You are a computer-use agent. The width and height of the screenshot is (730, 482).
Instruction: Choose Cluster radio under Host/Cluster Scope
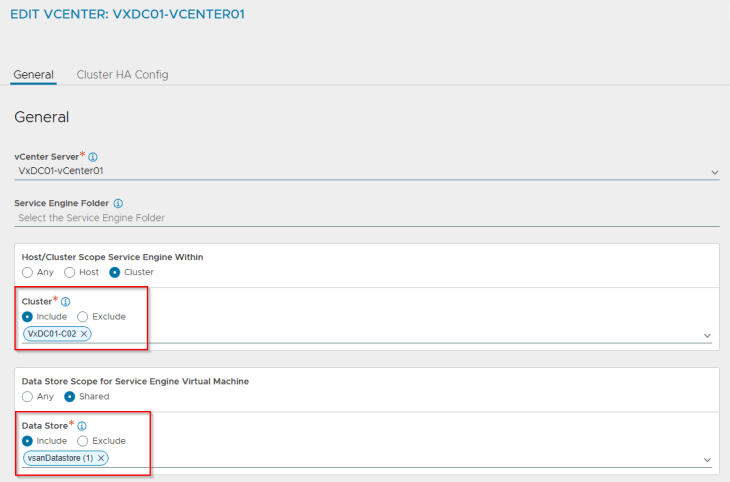pyautogui.click(x=115, y=272)
